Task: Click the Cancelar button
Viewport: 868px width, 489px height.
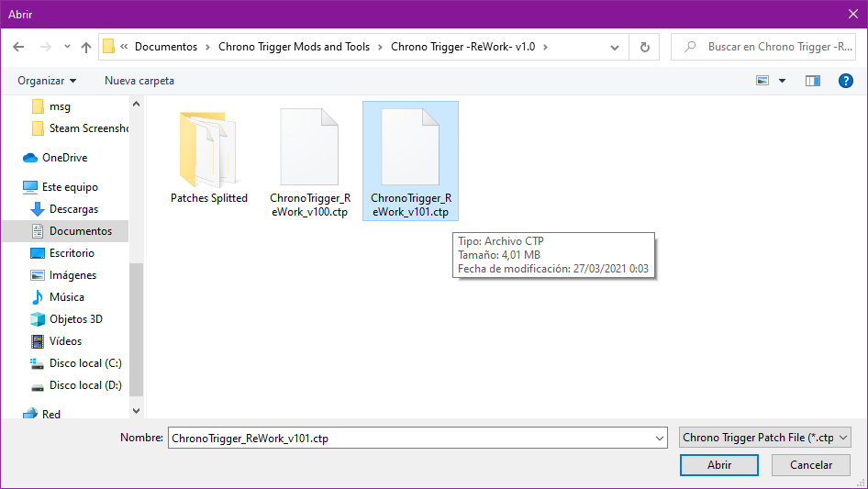Action: [811, 465]
